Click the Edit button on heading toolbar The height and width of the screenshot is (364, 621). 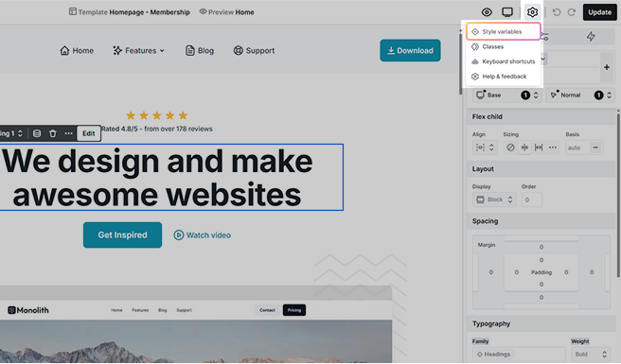[89, 133]
